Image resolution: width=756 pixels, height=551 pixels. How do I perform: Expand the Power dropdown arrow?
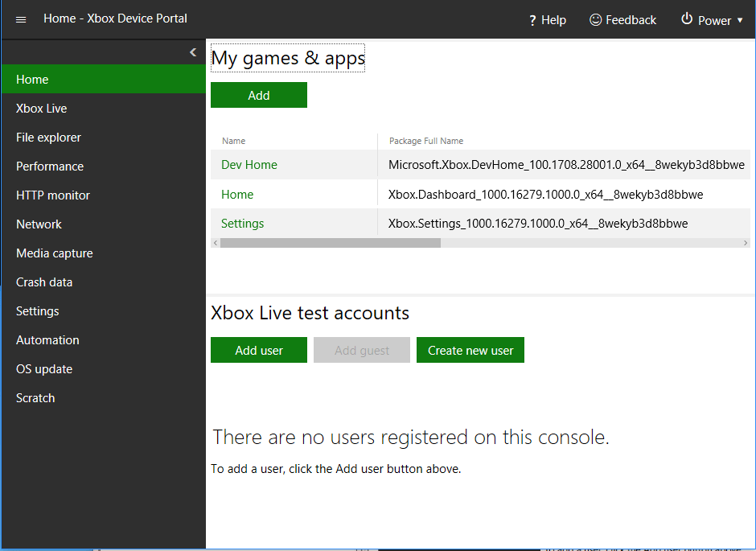(x=740, y=20)
